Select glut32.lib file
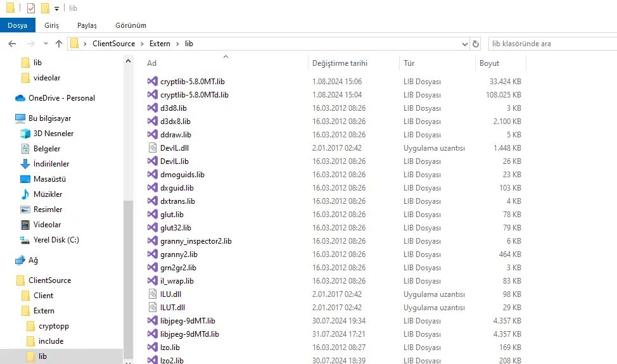617x364 pixels. (175, 228)
